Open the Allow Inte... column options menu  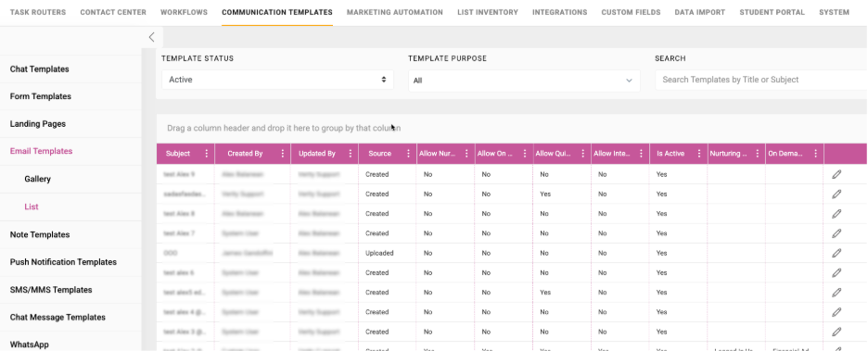tap(641, 154)
